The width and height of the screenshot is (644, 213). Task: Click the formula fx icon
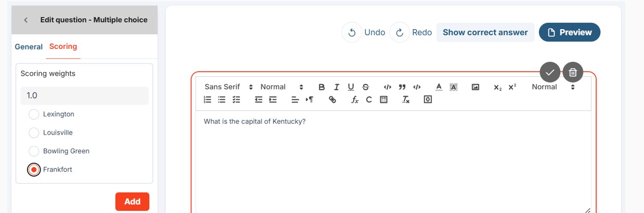pyautogui.click(x=355, y=100)
